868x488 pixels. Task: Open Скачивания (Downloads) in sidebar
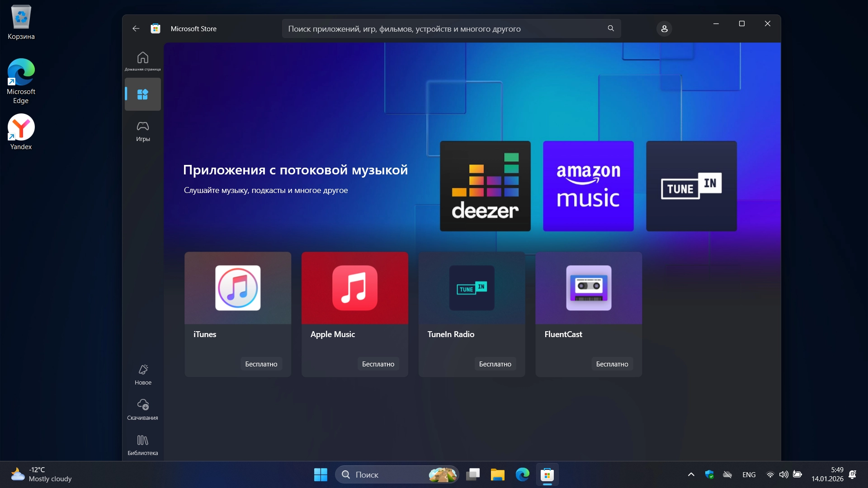tap(143, 409)
